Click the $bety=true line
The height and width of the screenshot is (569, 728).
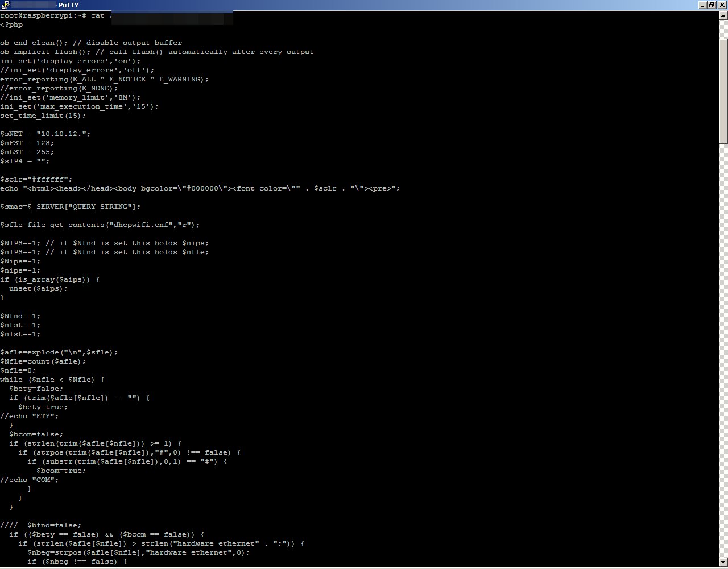tap(43, 407)
